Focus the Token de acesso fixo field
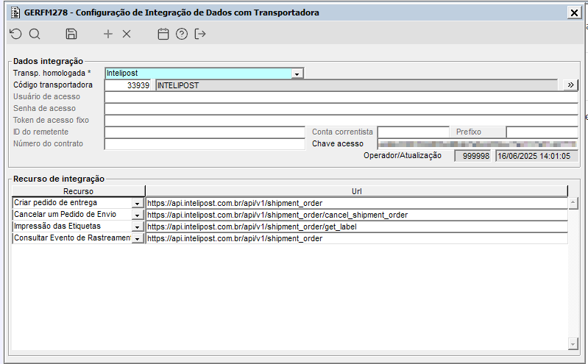This screenshot has width=588, height=364. 341,121
